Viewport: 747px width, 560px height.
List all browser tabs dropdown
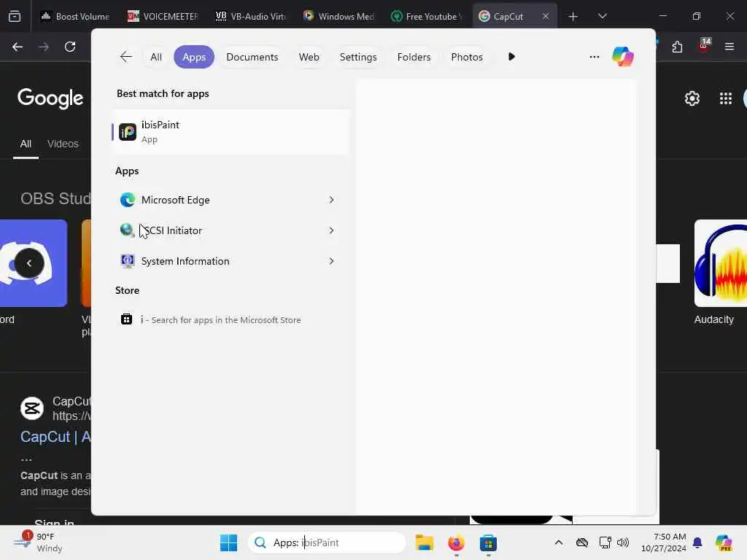pos(602,16)
